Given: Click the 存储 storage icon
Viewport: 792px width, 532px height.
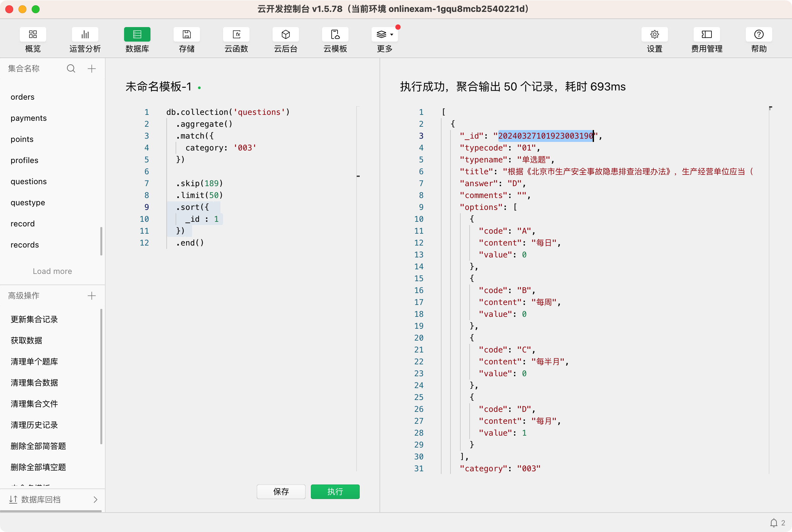Looking at the screenshot, I should (x=186, y=34).
